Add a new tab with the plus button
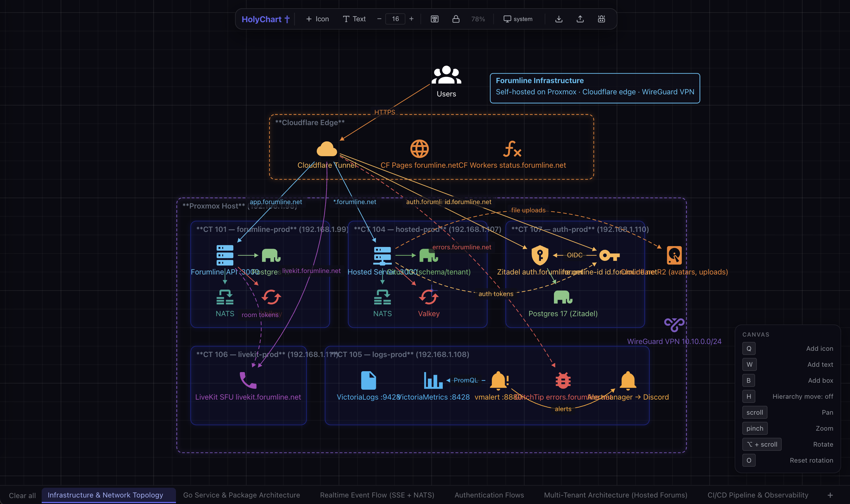This screenshot has width=850, height=504. [x=830, y=495]
